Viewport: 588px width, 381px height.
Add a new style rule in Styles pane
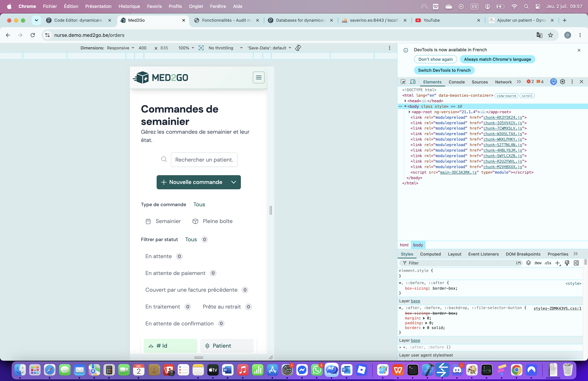558,263
